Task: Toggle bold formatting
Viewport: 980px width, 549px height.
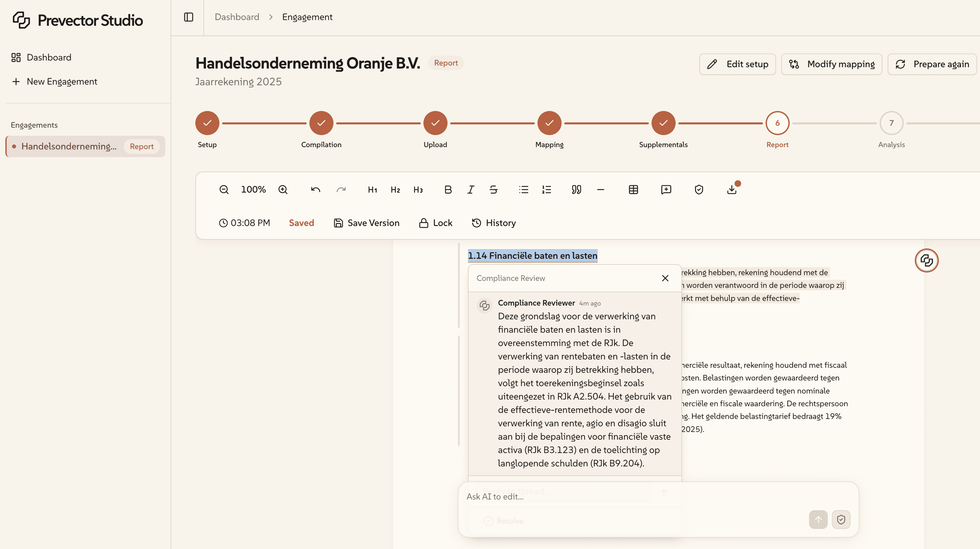Action: (448, 189)
